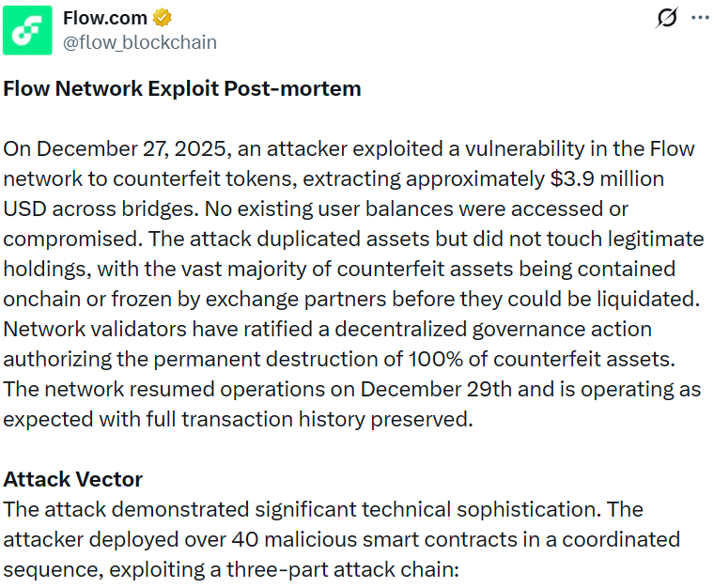Click the @flow_blockchain handle

139,42
